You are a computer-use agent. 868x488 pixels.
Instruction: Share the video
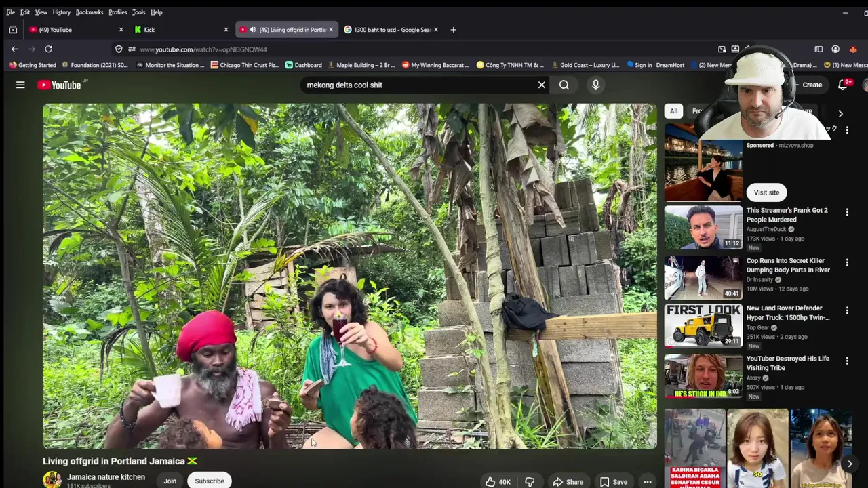(x=568, y=482)
